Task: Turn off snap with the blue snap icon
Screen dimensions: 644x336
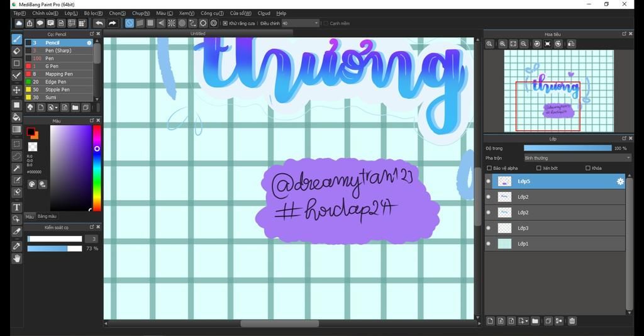Action: [130, 23]
